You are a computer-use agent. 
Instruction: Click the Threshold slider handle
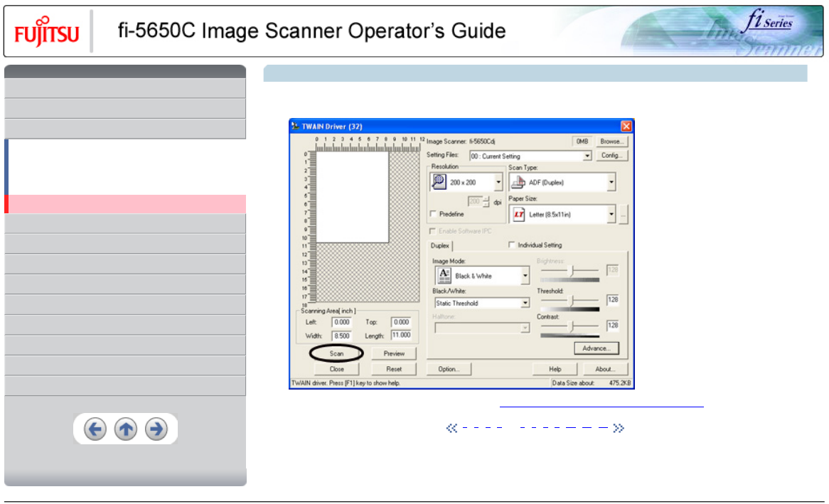(x=571, y=301)
